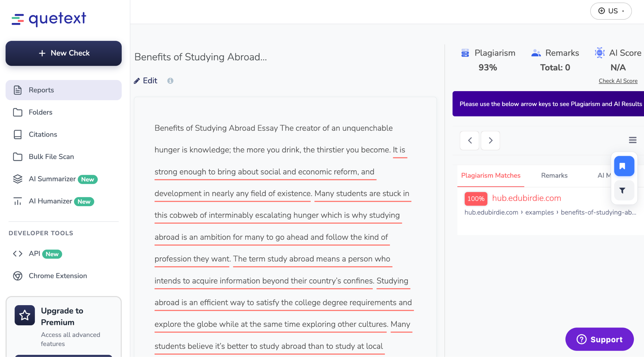Go to previous plagiarism result
Screen dimensions: 644x357
pos(469,140)
